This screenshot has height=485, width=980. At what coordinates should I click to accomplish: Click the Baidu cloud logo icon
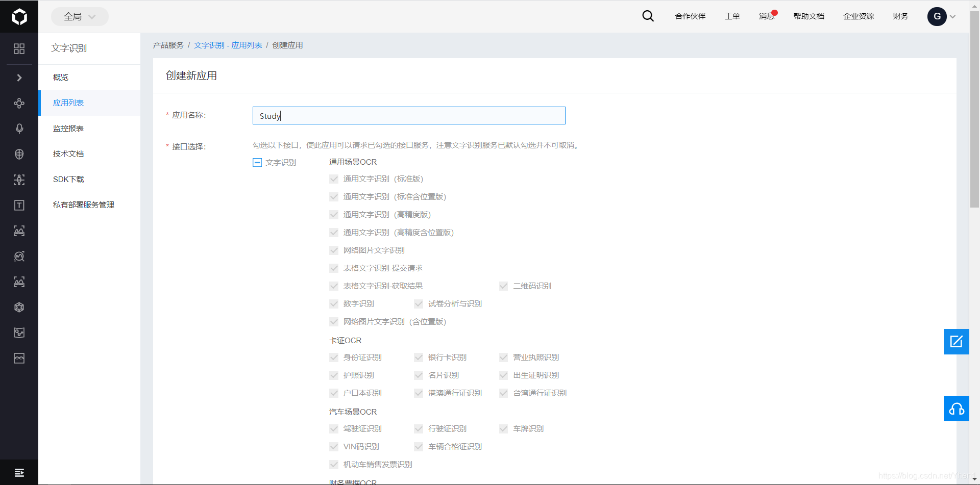19,17
